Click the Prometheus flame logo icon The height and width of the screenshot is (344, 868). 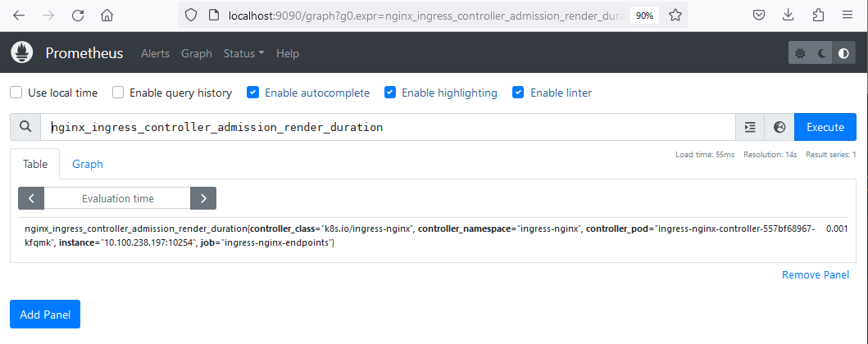coord(21,53)
